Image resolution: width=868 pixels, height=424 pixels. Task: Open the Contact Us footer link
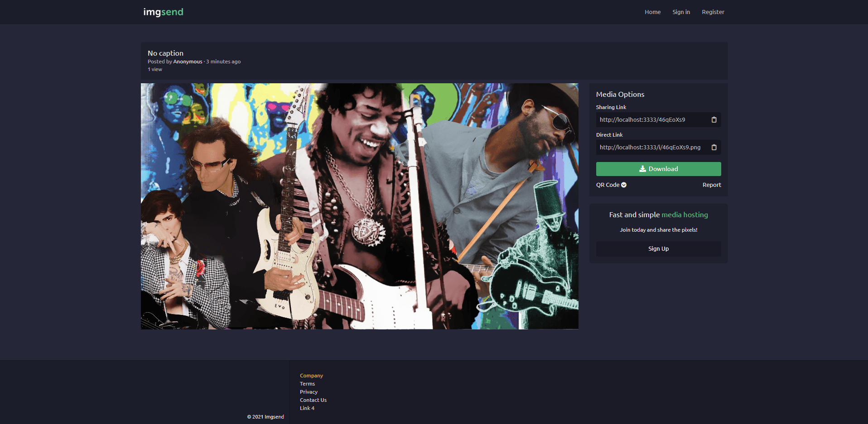(x=313, y=400)
